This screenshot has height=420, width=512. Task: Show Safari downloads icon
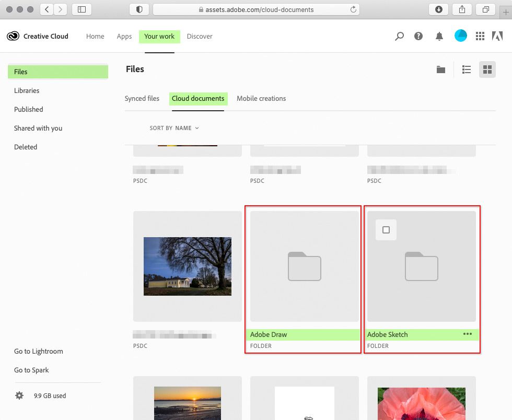click(438, 9)
